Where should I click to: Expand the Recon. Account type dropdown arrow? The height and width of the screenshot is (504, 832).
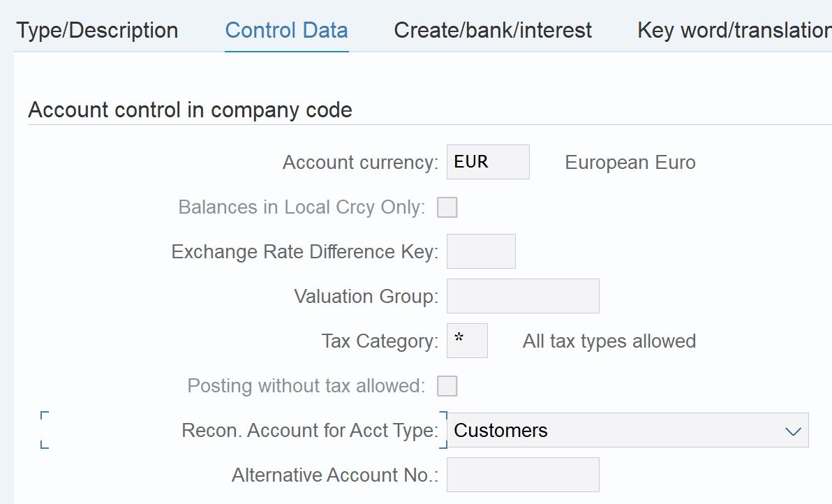793,431
